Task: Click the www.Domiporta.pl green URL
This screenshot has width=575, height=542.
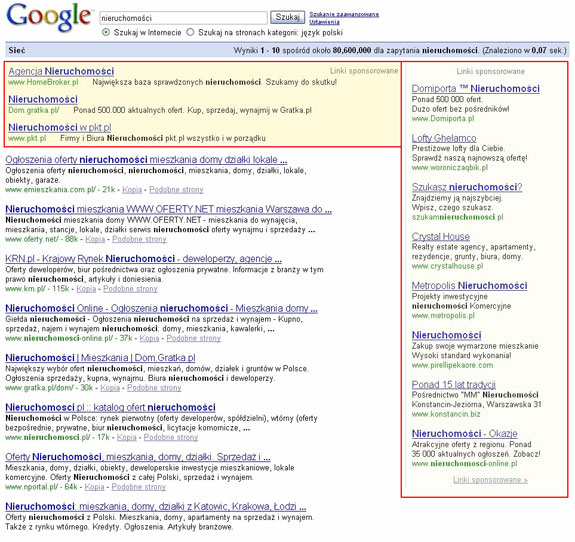Action: [443, 118]
